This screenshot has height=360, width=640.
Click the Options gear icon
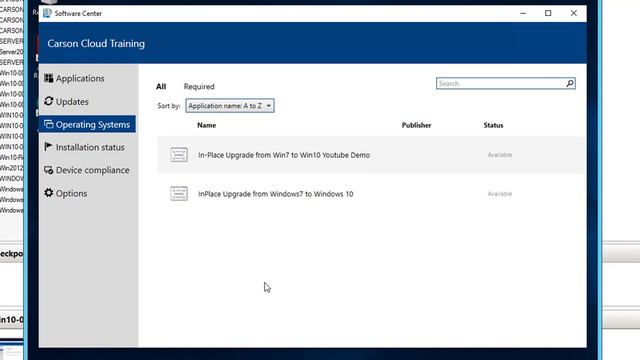pos(49,193)
